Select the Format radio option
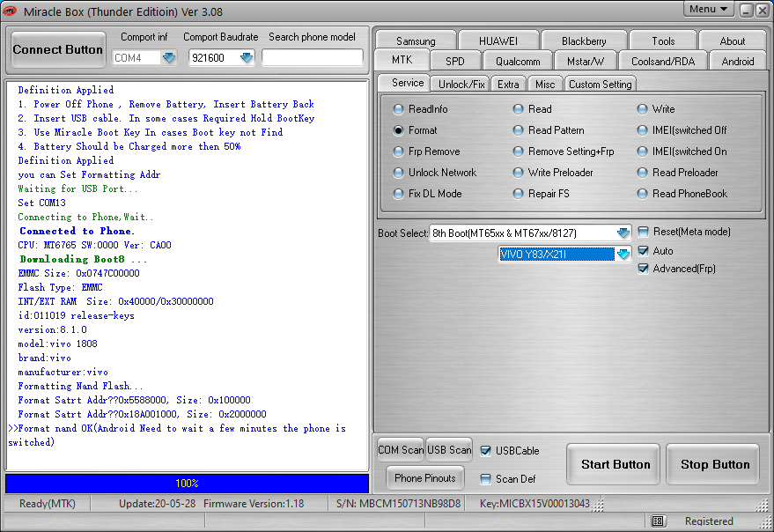This screenshot has height=532, width=774. pos(398,130)
